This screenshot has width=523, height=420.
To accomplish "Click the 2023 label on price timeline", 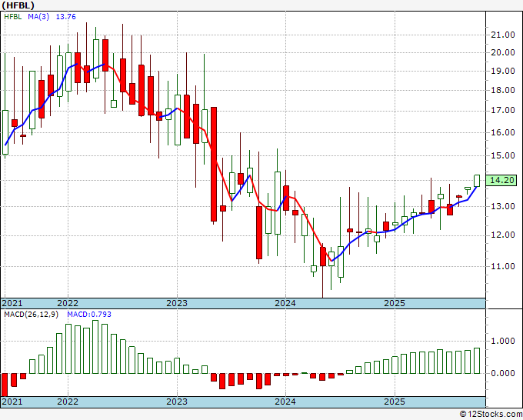I will [x=177, y=303].
